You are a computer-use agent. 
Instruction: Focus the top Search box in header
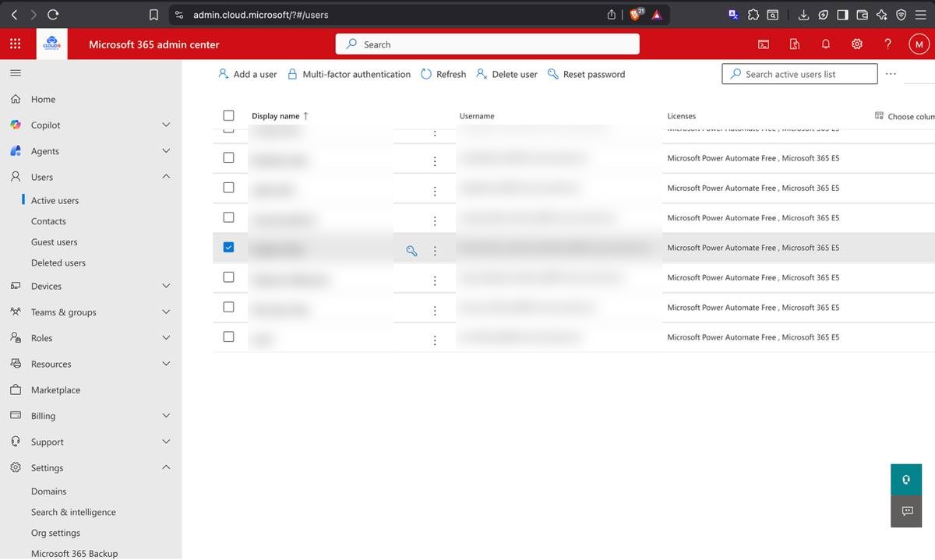click(x=487, y=44)
